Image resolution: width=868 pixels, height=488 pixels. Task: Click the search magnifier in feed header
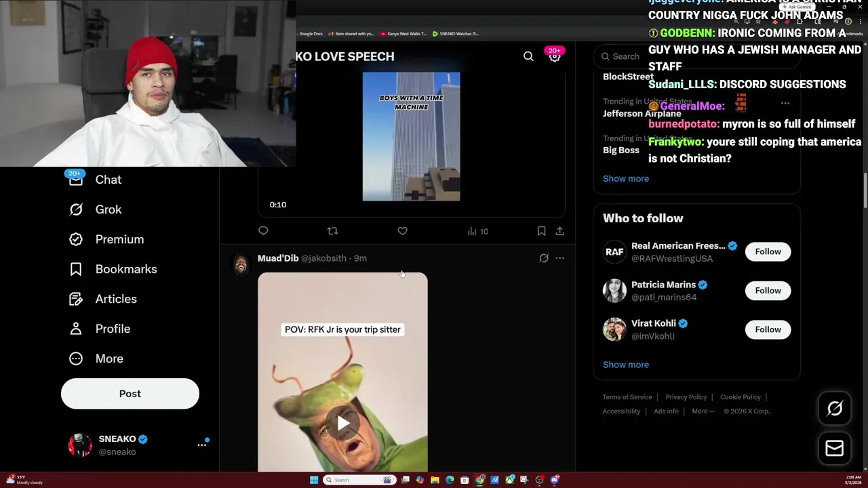528,56
